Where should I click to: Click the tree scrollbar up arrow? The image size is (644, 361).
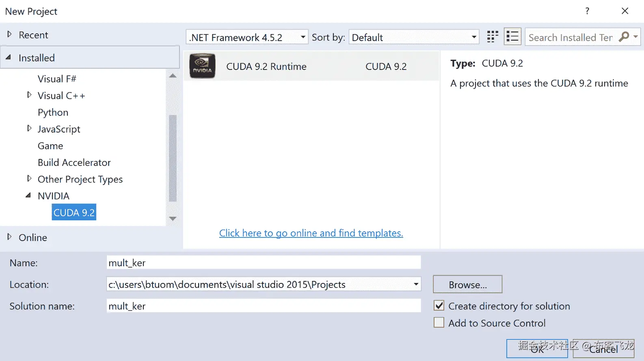pyautogui.click(x=173, y=76)
